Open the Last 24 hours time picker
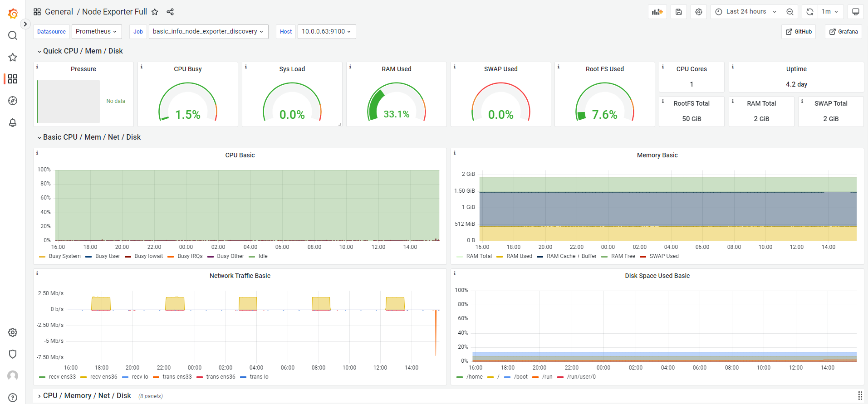The height and width of the screenshot is (404, 868). (x=746, y=12)
